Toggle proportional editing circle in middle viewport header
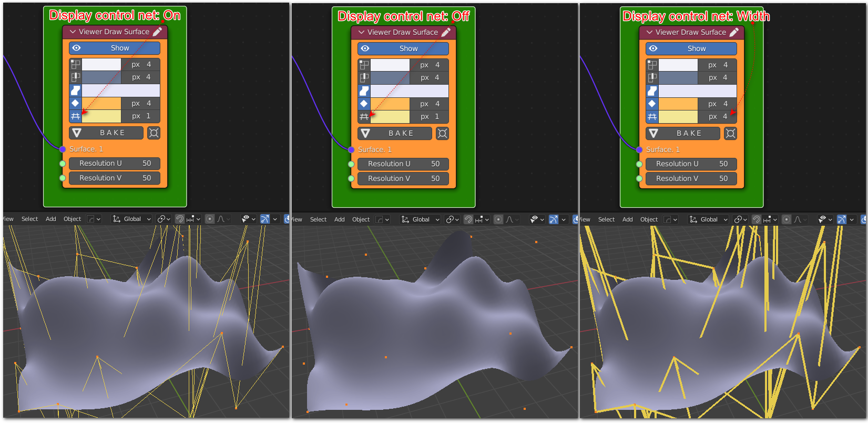Screen dimensions: 868x423 click(x=498, y=219)
